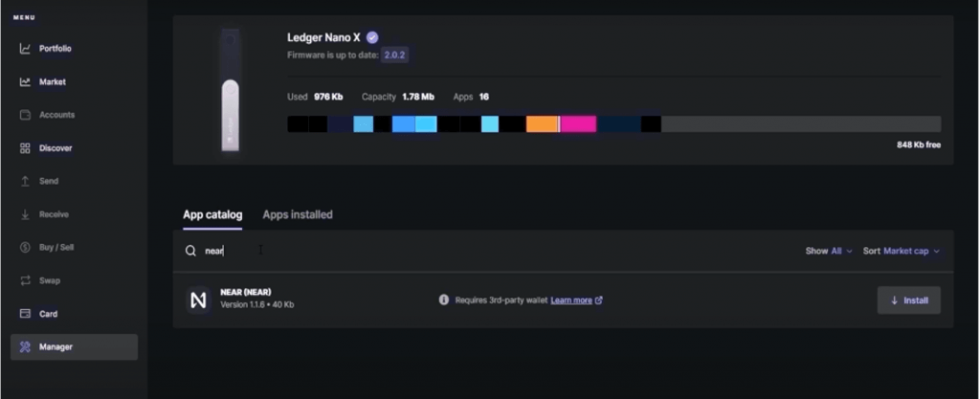This screenshot has height=399, width=980.
Task: Click the Send upload arrow icon
Action: 25,181
